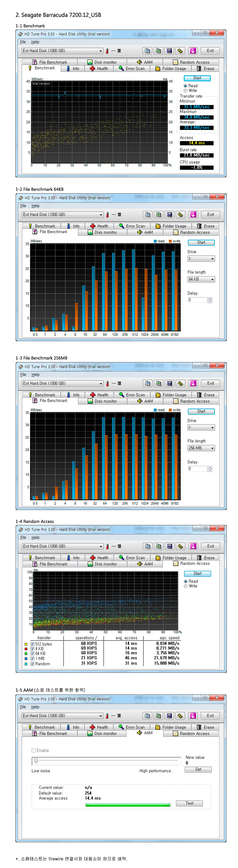
Task: Toggle the 1 MB transfer checkbox
Action: click(x=32, y=659)
